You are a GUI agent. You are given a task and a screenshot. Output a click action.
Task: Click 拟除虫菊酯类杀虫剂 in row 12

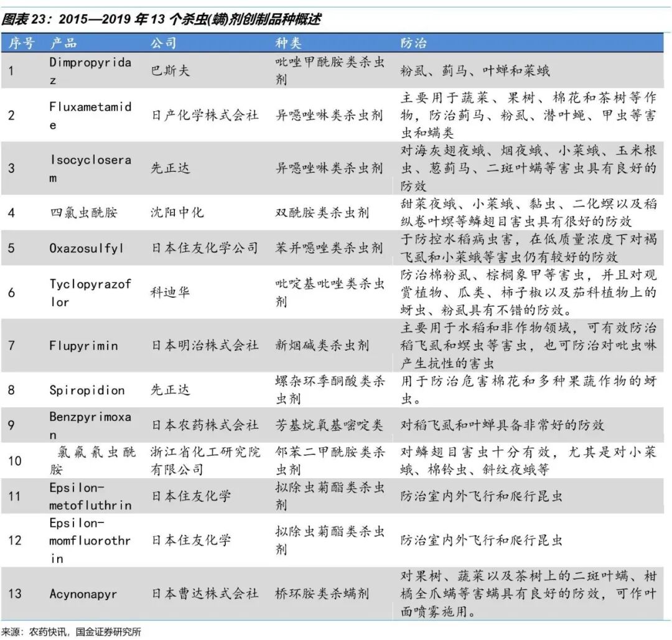(x=330, y=540)
